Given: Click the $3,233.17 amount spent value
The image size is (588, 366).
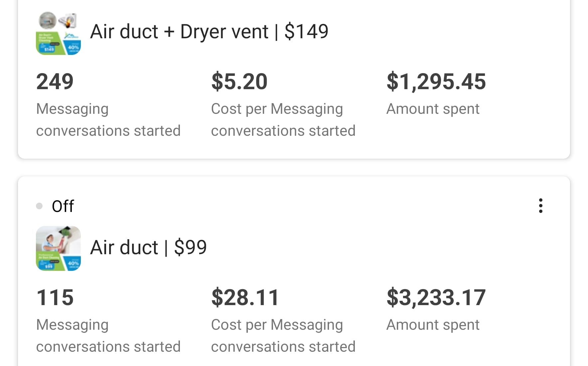Looking at the screenshot, I should pos(436,297).
